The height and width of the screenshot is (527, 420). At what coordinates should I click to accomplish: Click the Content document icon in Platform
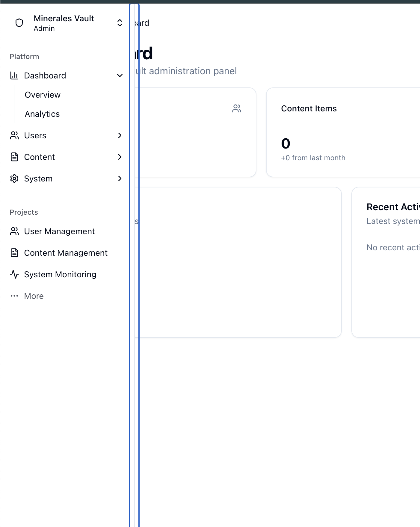[14, 157]
